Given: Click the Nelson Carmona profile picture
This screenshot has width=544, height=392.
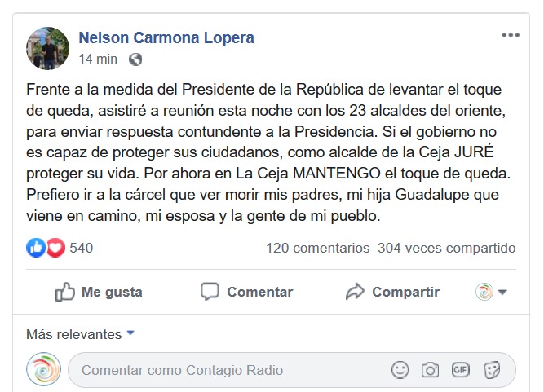Looking at the screenshot, I should click(48, 48).
